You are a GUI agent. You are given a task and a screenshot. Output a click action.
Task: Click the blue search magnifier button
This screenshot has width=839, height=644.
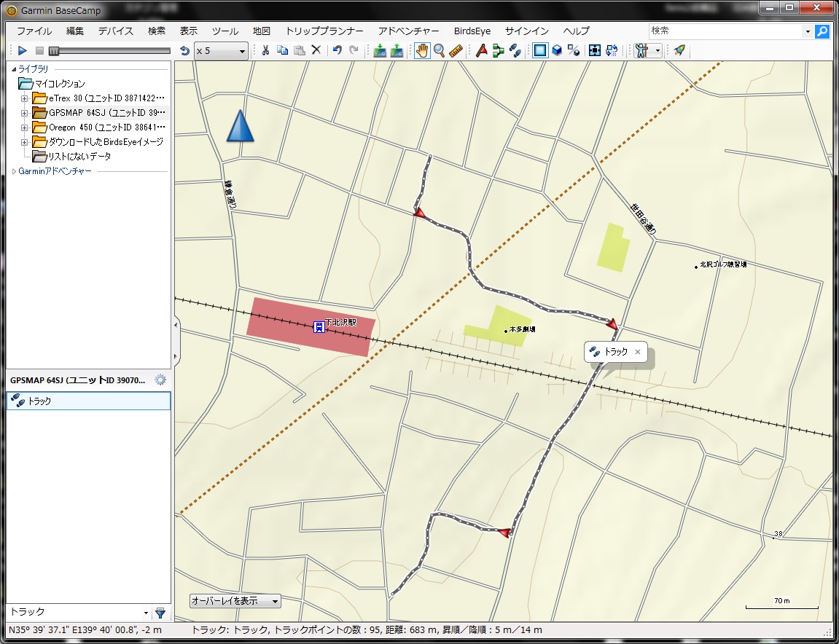822,31
